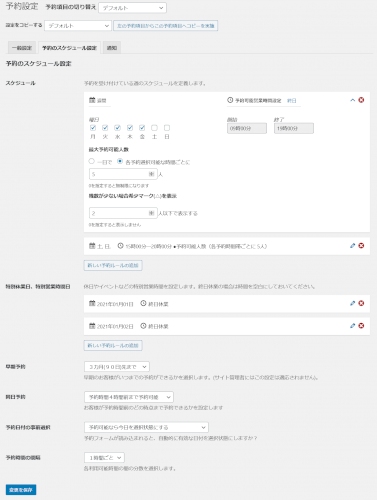Image resolution: width=377 pixels, height=500 pixels.
Task: Delete the 土, 日 schedule rule
Action: 361,246
